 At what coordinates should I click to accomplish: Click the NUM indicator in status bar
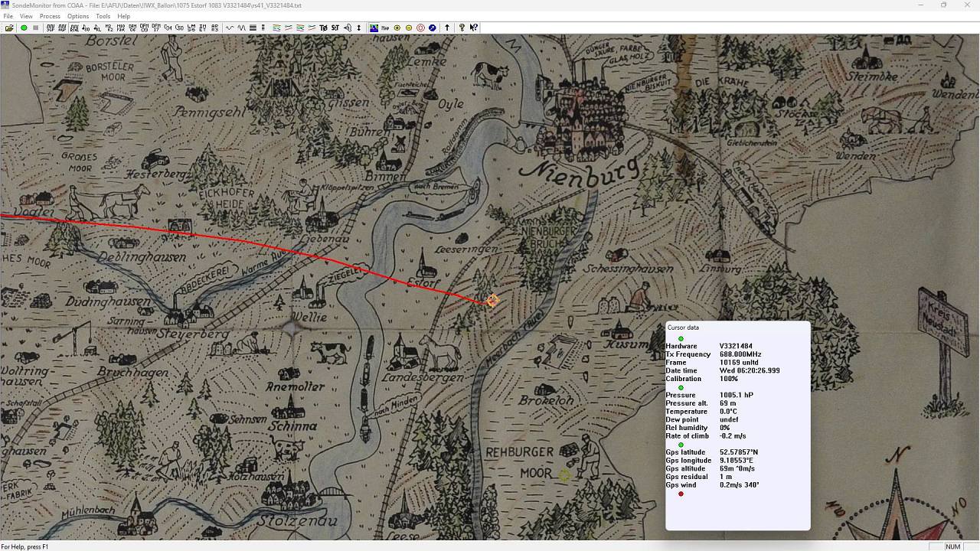click(x=952, y=546)
